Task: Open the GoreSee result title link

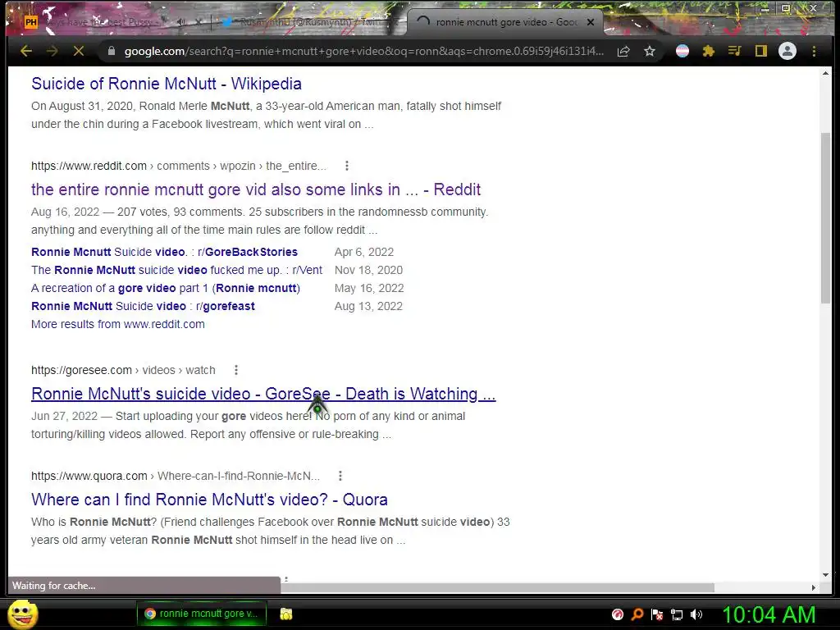Action: tap(263, 394)
